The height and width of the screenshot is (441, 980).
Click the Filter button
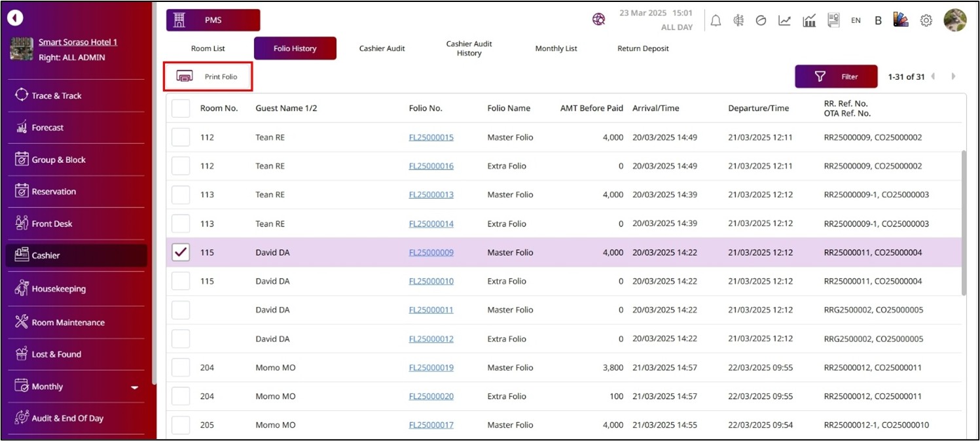[x=836, y=77]
